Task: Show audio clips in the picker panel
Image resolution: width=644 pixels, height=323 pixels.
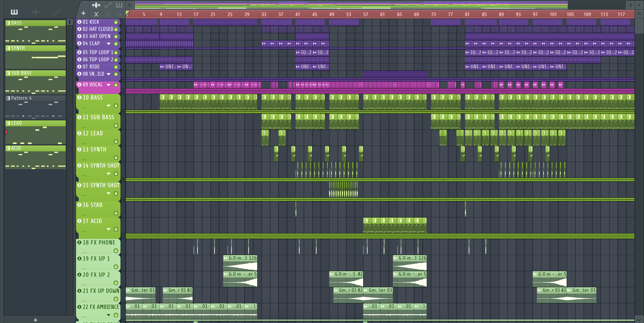Action: coord(36,12)
